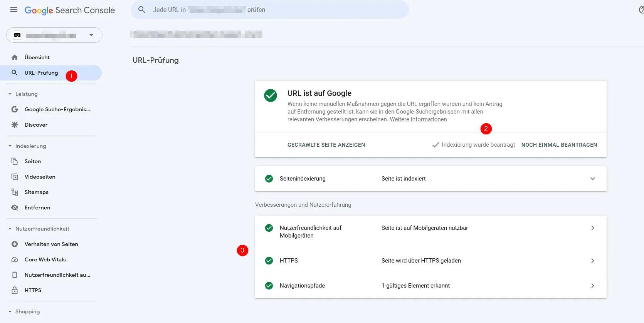Open the property selector dropdown
644x323 pixels.
(54, 35)
